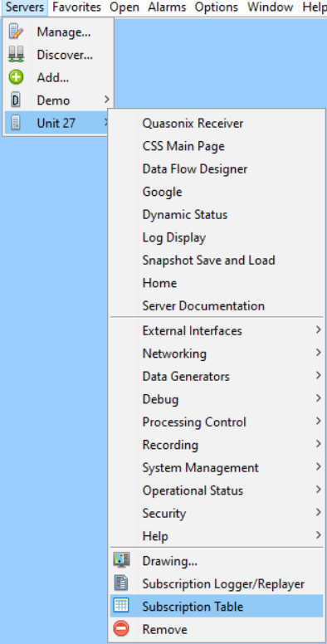The width and height of the screenshot is (327, 644).
Task: Expand the Processing Control submenu
Action: point(217,422)
